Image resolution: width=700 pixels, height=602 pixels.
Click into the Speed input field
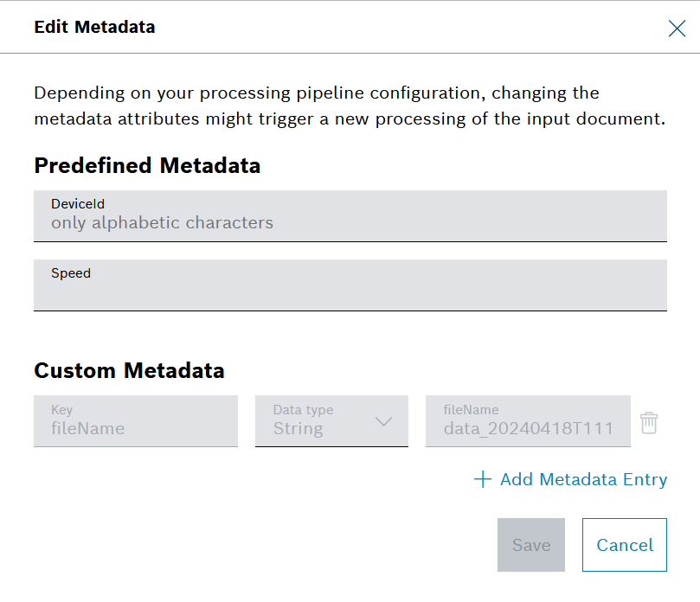350,292
